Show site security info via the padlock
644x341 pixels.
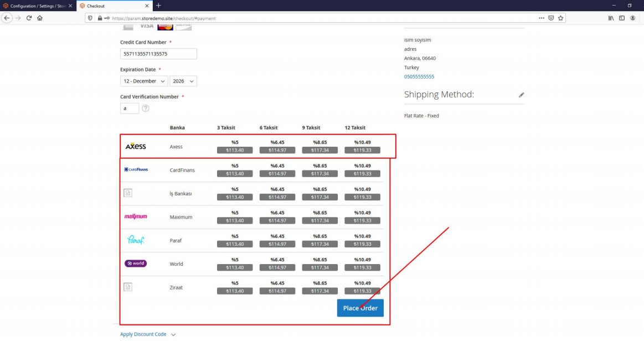(x=100, y=18)
